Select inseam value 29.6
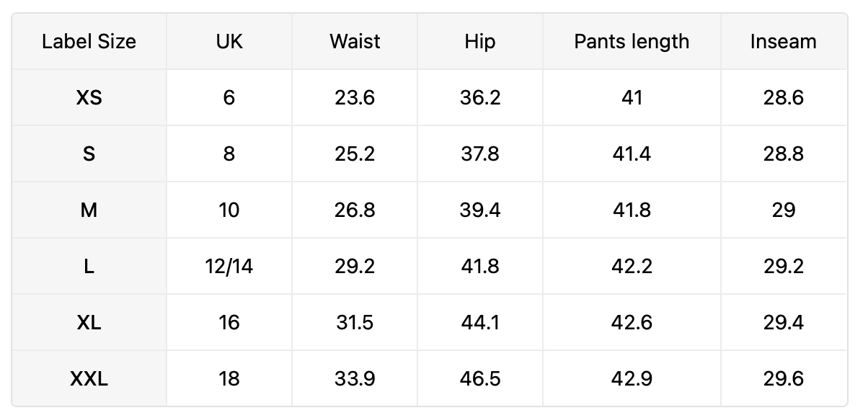The image size is (868, 418). click(x=784, y=378)
